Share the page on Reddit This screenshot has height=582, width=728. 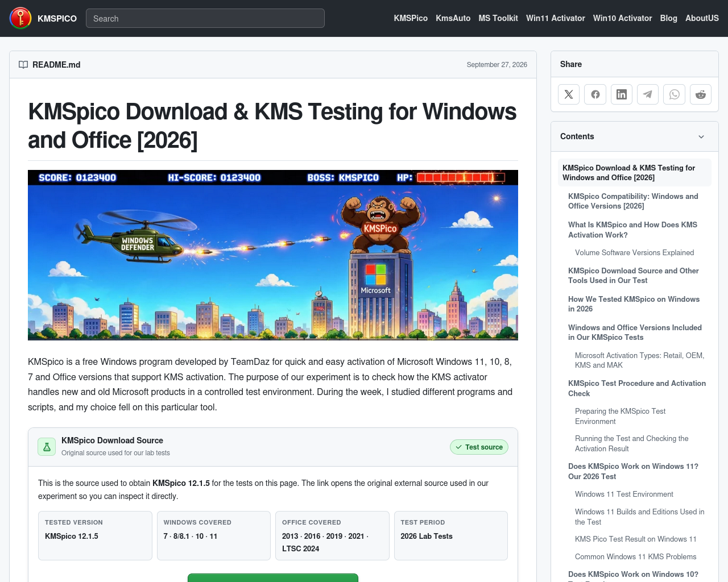[x=701, y=94]
